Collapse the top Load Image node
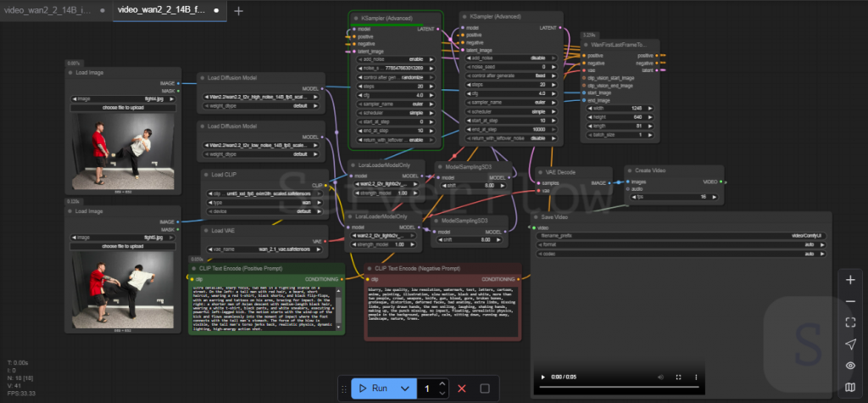This screenshot has height=403, width=868. tap(70, 73)
